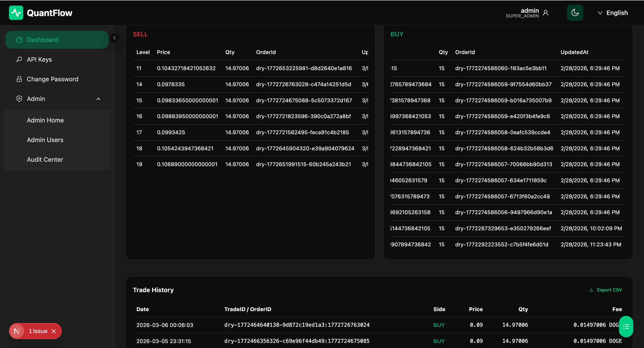The height and width of the screenshot is (348, 644).
Task: Open the Audit Center page
Action: coord(45,159)
